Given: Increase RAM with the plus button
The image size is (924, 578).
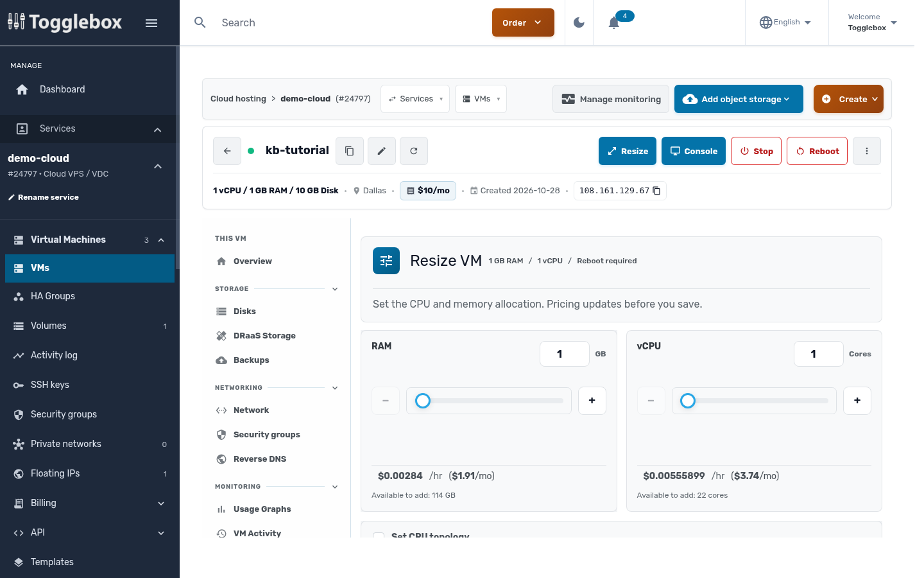Looking at the screenshot, I should 592,401.
